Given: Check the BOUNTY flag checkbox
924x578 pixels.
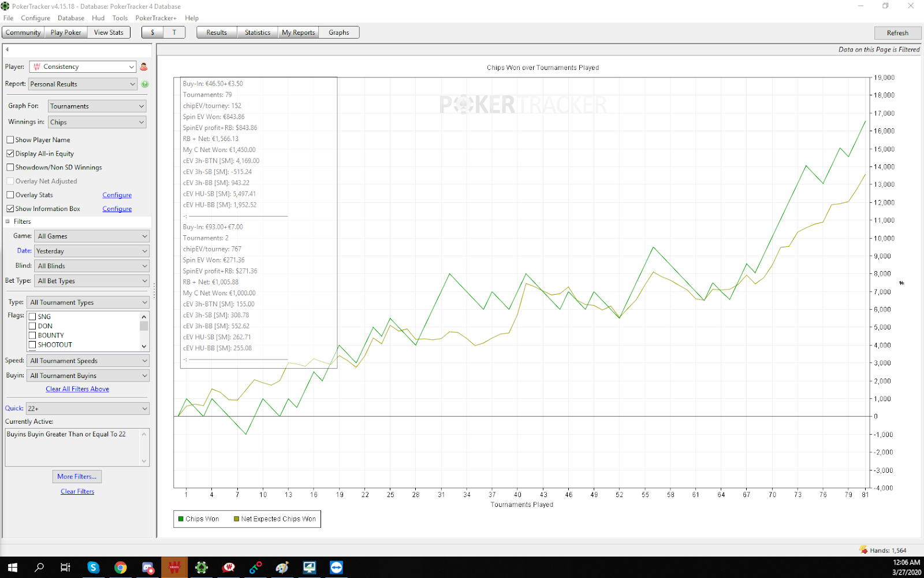Looking at the screenshot, I should [32, 335].
